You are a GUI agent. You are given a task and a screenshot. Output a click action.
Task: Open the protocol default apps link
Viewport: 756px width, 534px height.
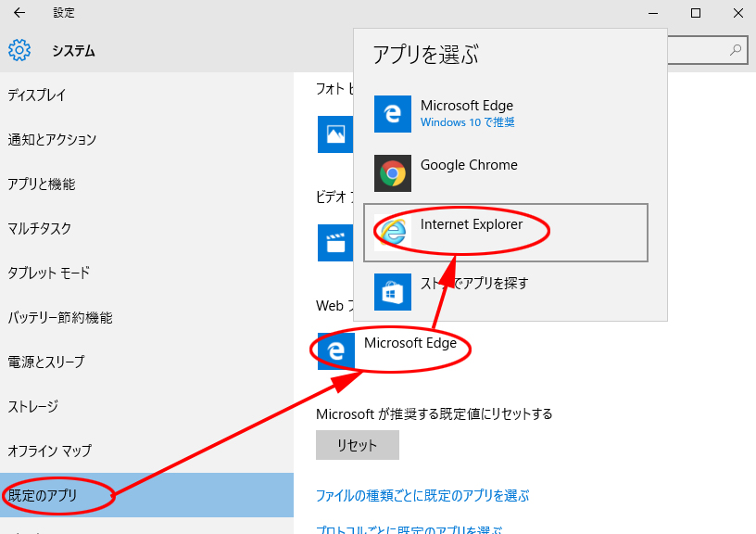point(409,529)
